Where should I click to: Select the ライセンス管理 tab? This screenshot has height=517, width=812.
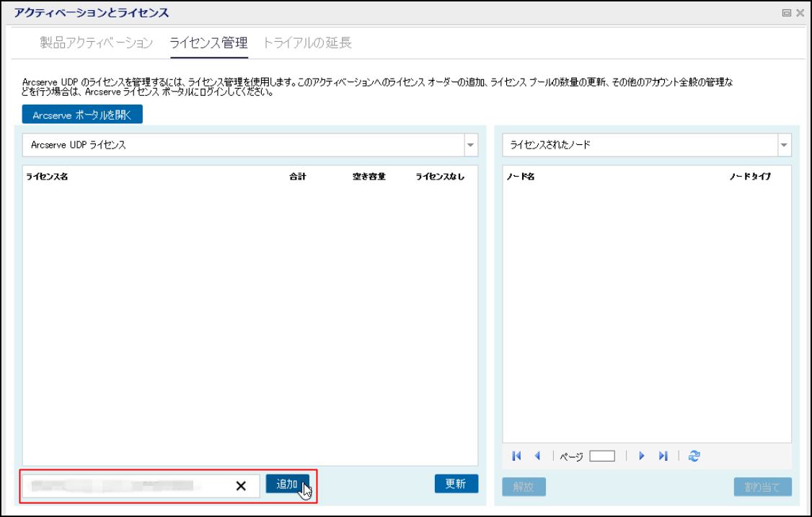pos(208,43)
